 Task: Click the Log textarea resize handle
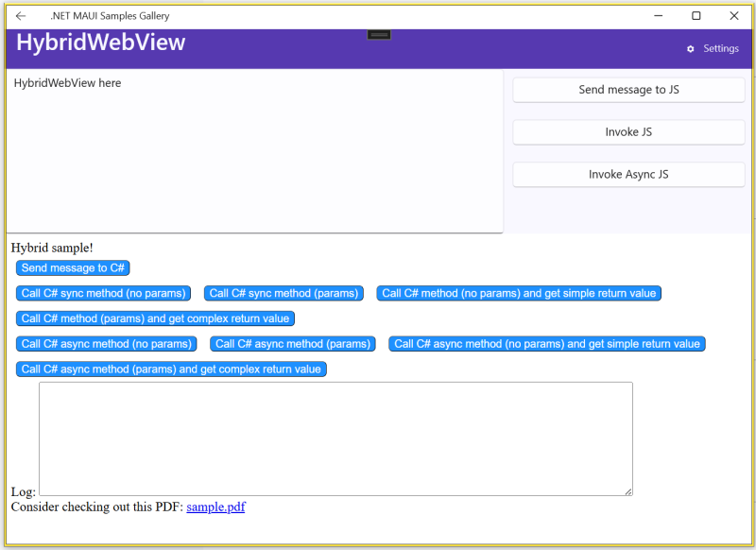(627, 490)
